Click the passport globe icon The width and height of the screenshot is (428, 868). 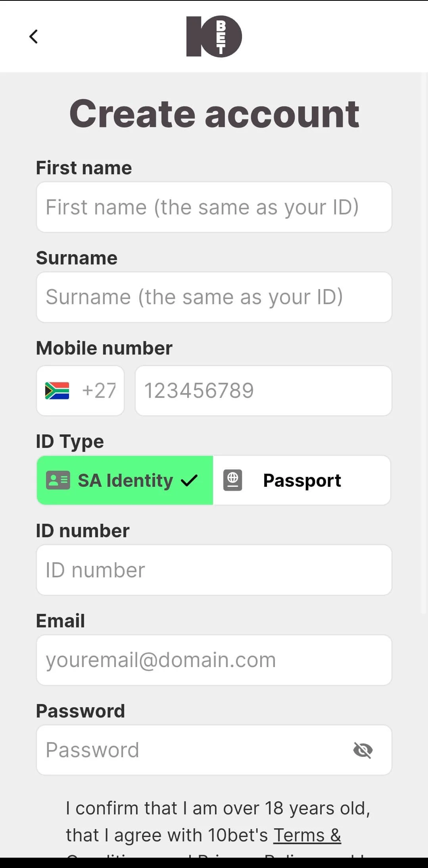(x=233, y=480)
